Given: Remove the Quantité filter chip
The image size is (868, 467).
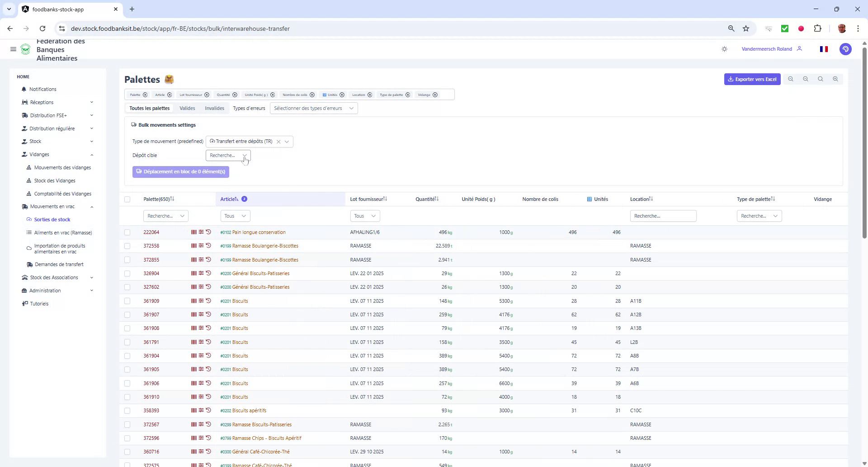Looking at the screenshot, I should tap(234, 95).
